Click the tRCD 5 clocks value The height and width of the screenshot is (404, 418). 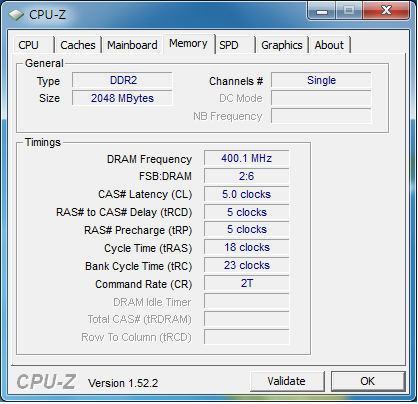pyautogui.click(x=247, y=212)
